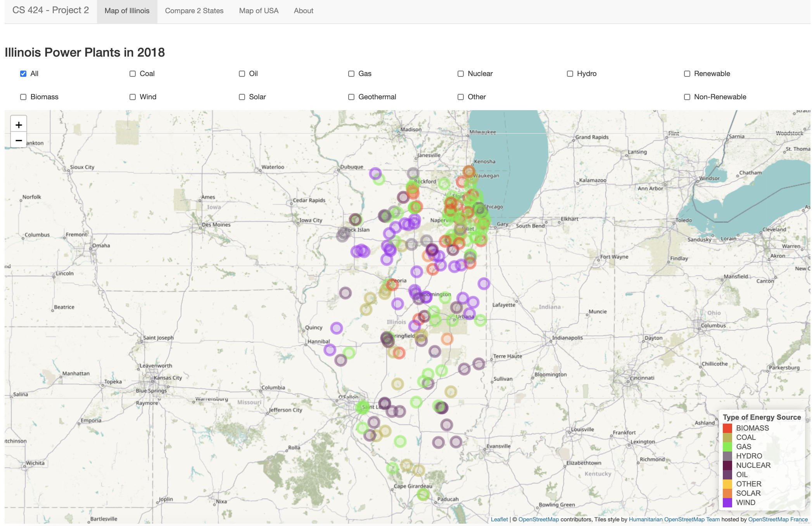Open the Leaflet attribution link

(499, 519)
